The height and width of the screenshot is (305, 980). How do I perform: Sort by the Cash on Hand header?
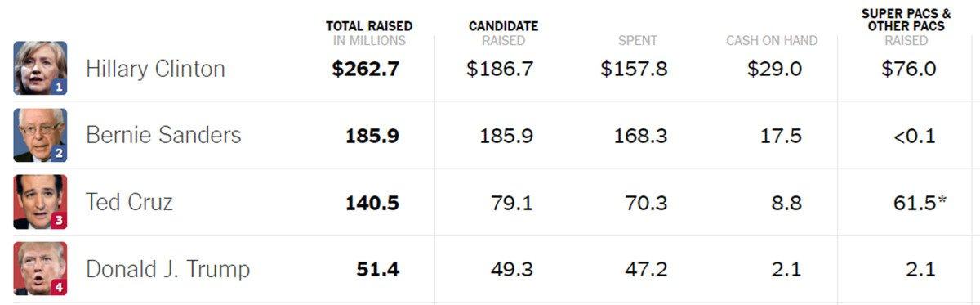(772, 40)
